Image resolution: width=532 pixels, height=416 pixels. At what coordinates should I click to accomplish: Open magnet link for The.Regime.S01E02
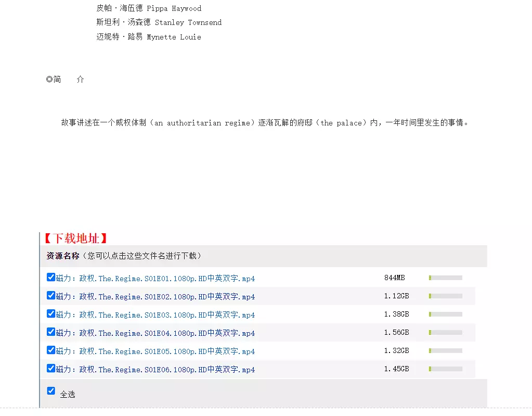pyautogui.click(x=155, y=297)
